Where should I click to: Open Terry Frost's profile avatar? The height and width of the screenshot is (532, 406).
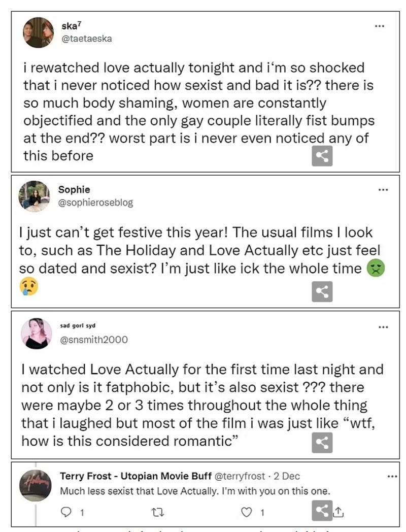[36, 485]
